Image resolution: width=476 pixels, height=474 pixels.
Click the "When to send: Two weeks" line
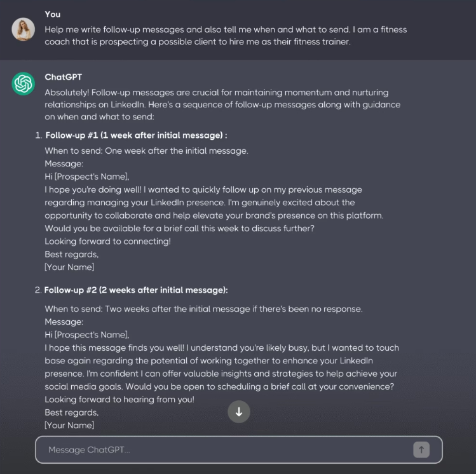point(203,309)
